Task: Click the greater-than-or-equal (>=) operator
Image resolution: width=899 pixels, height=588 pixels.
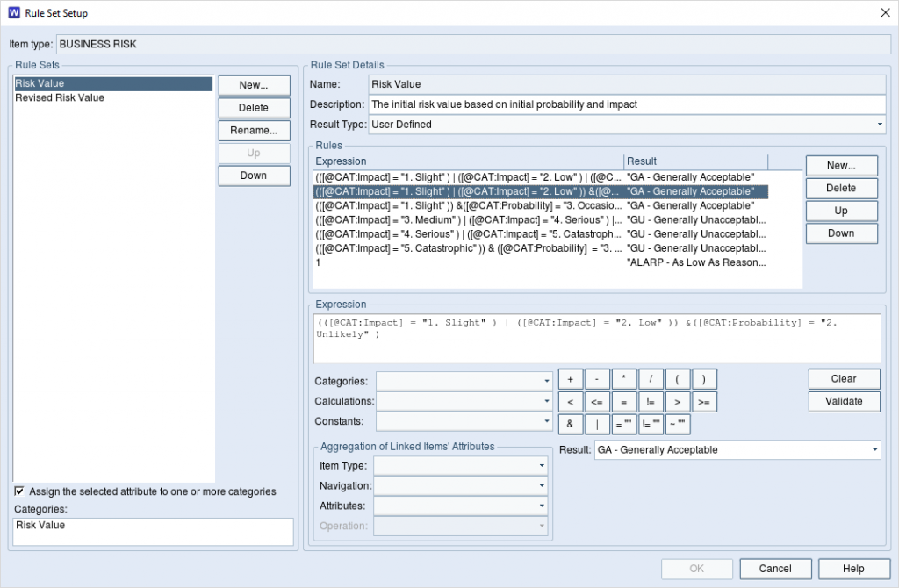Action: click(705, 401)
